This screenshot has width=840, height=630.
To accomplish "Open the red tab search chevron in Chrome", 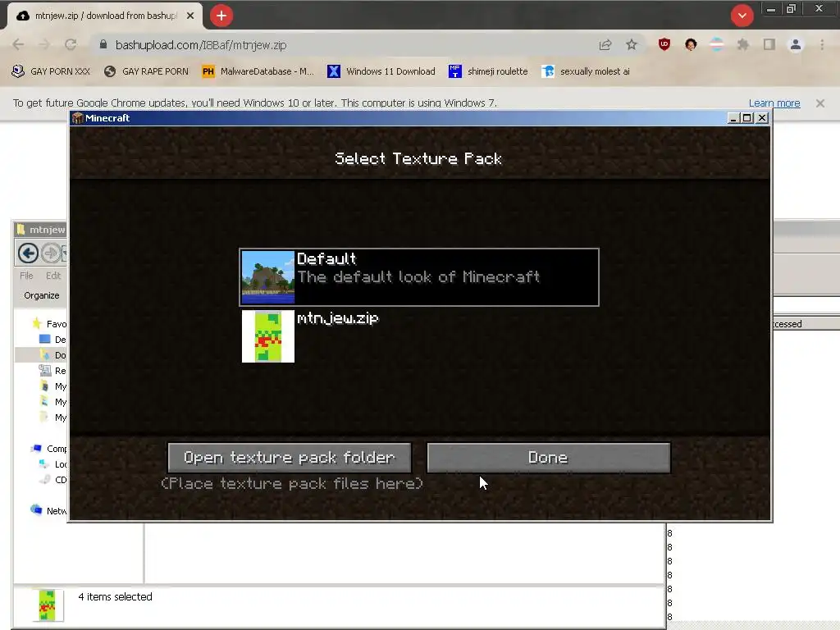I will [x=742, y=16].
